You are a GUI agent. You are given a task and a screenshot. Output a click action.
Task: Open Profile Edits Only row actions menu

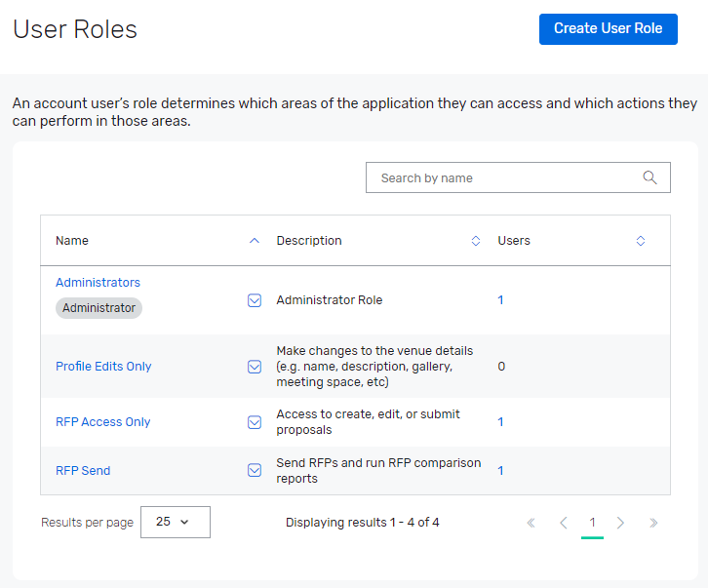coord(255,367)
